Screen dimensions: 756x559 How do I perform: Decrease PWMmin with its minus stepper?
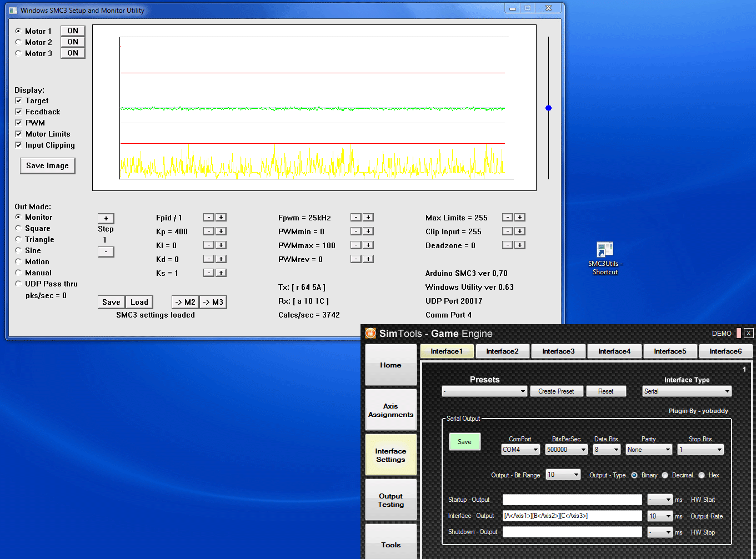coord(356,231)
